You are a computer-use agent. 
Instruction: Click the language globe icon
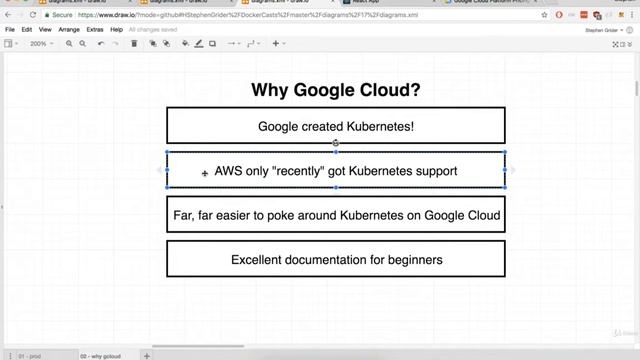coord(630,30)
